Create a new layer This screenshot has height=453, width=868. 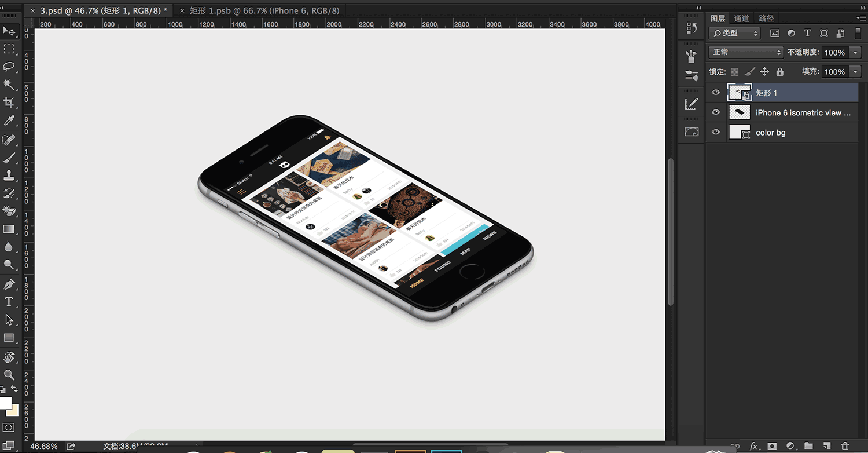(827, 446)
